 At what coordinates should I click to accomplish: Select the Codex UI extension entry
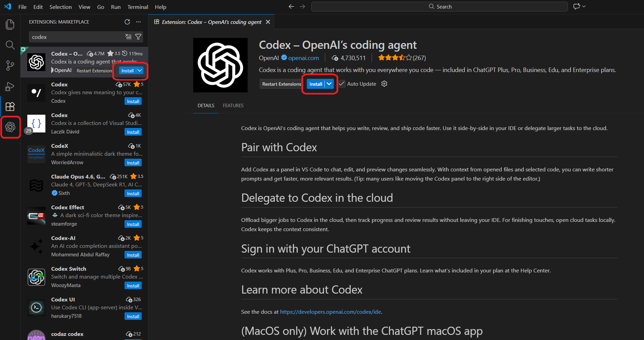[84, 308]
